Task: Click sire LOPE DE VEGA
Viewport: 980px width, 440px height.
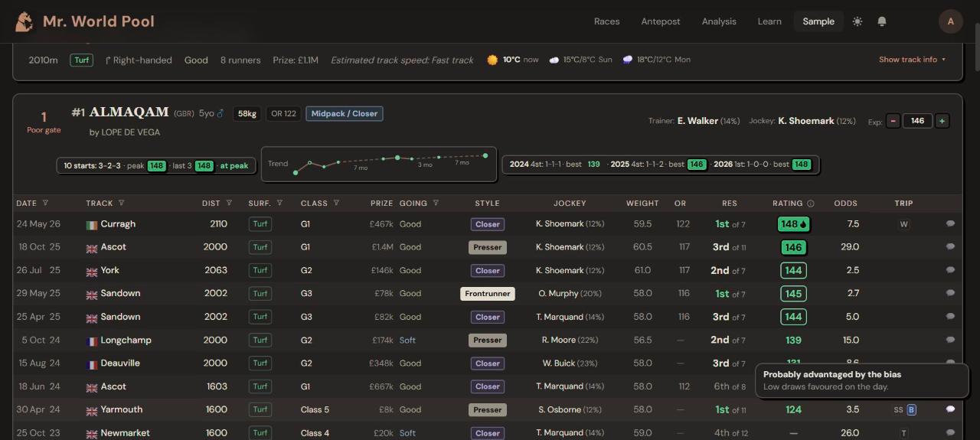Action: [130, 132]
